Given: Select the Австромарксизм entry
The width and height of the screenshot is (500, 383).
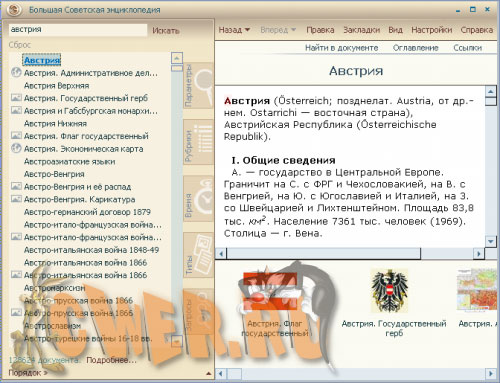Looking at the screenshot, I should coord(54,288).
